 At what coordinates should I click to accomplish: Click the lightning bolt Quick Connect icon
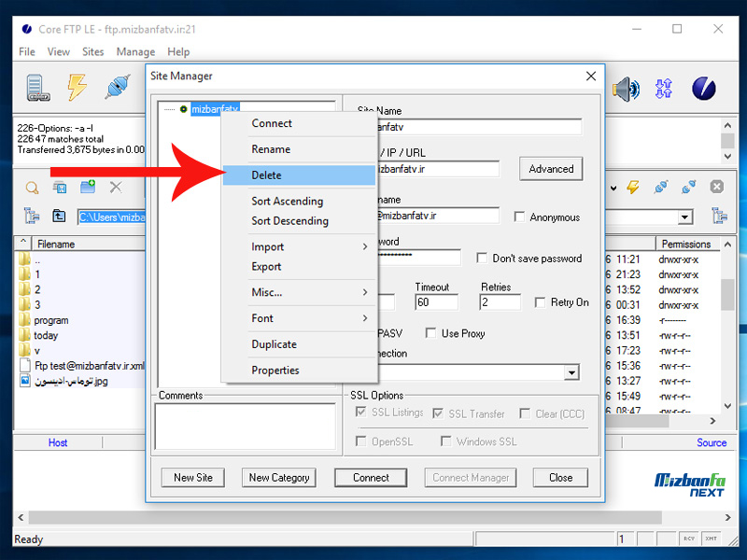[77, 87]
